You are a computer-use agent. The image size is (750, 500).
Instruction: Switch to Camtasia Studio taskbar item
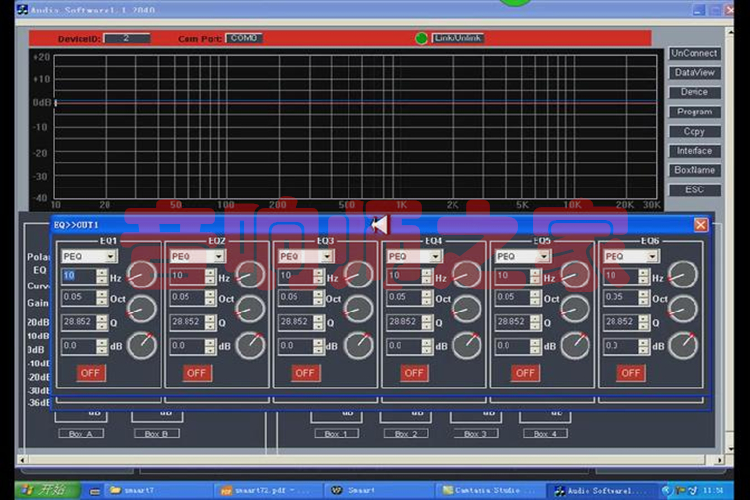click(x=490, y=490)
